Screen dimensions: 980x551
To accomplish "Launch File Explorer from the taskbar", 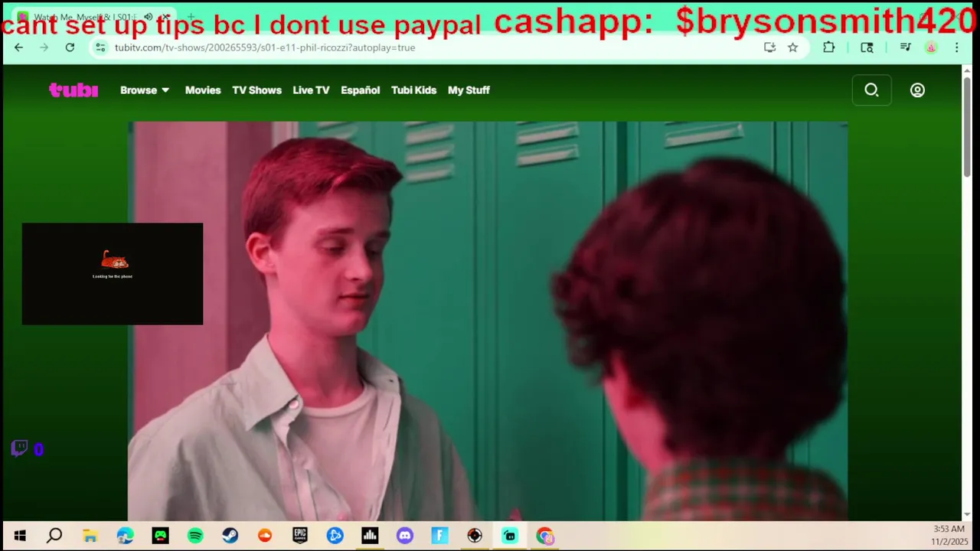I will [90, 536].
